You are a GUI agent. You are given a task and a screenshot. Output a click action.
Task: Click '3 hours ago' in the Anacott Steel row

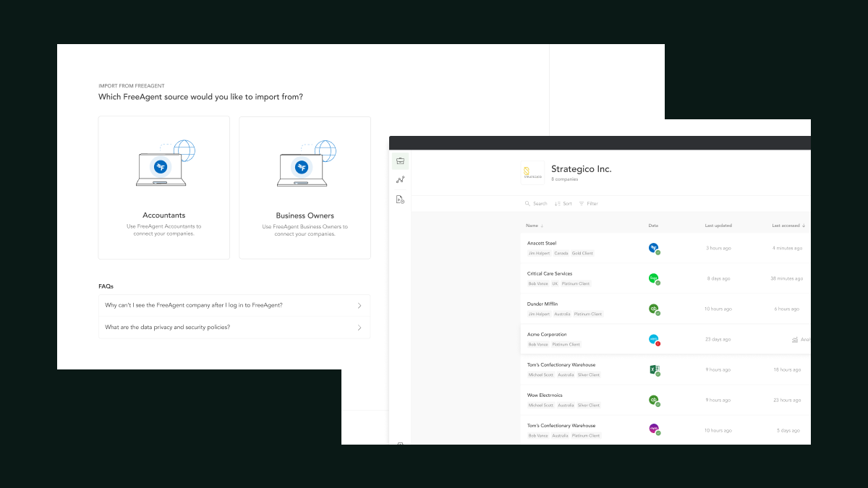pyautogui.click(x=718, y=248)
